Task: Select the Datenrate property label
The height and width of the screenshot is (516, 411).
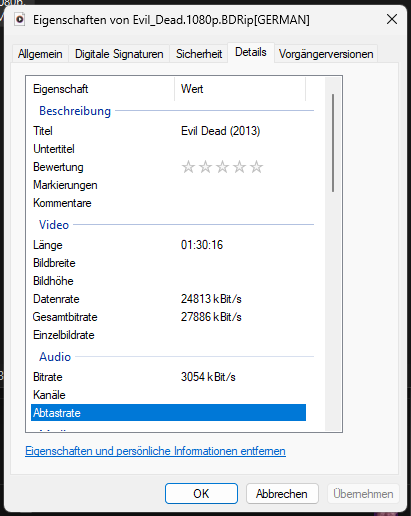Action: (56, 299)
